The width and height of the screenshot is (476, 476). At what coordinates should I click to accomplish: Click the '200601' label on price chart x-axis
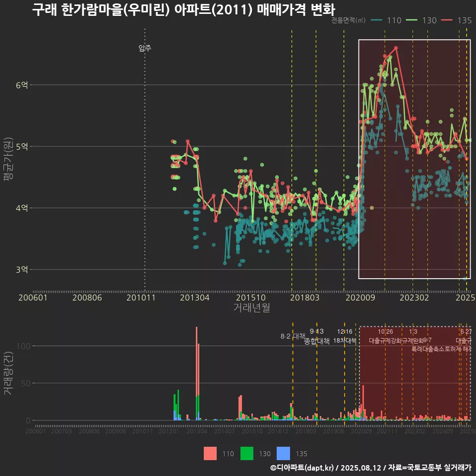click(33, 297)
